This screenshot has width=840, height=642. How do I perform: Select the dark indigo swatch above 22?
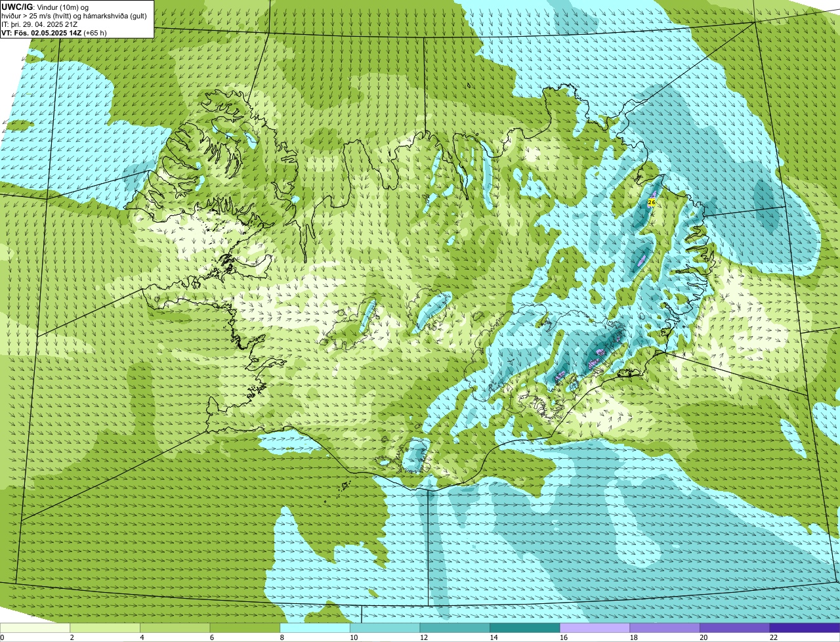tap(805, 628)
